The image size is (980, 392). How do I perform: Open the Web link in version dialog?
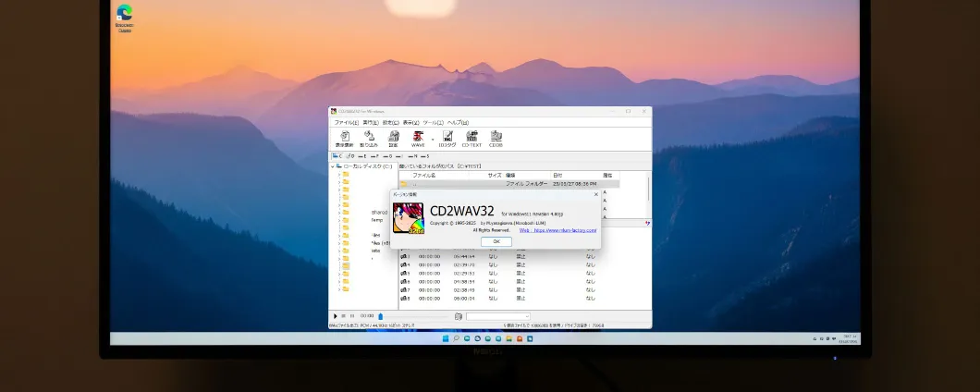coord(557,230)
